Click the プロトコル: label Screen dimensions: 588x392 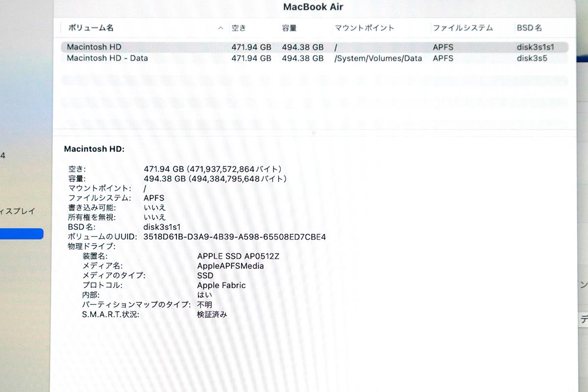pos(102,285)
